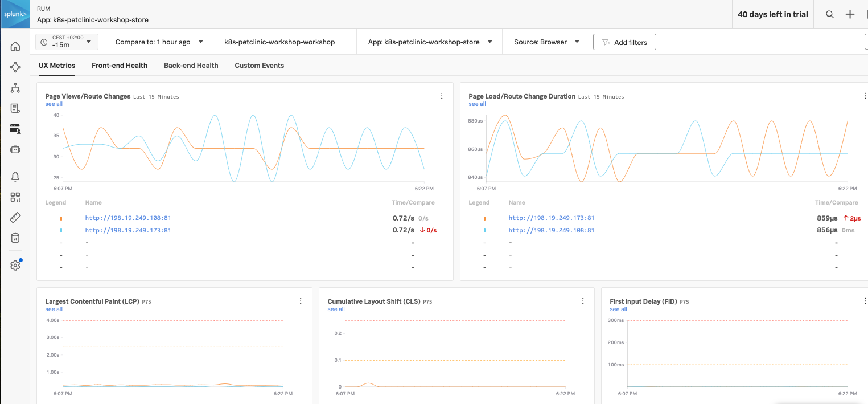
Task: Open http://198.19.249.108:81 link in Page Views legend
Action: (128, 218)
